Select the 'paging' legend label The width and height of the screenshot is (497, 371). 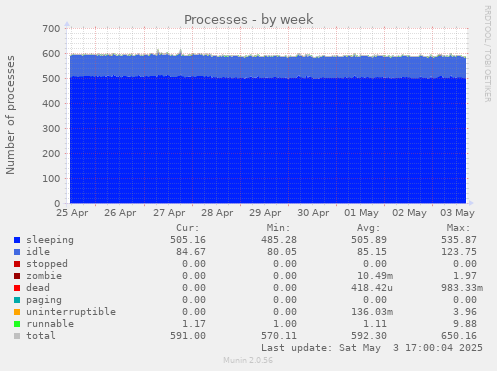pos(44,300)
